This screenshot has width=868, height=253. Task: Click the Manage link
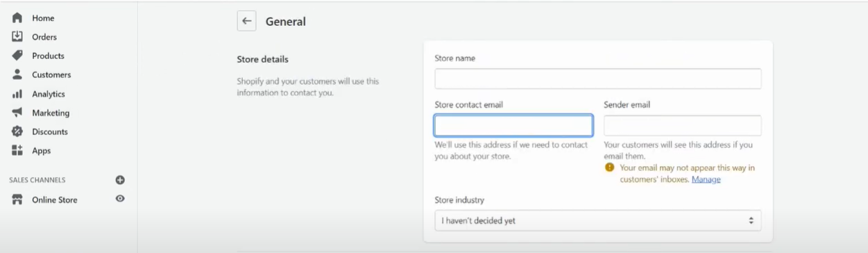(706, 179)
